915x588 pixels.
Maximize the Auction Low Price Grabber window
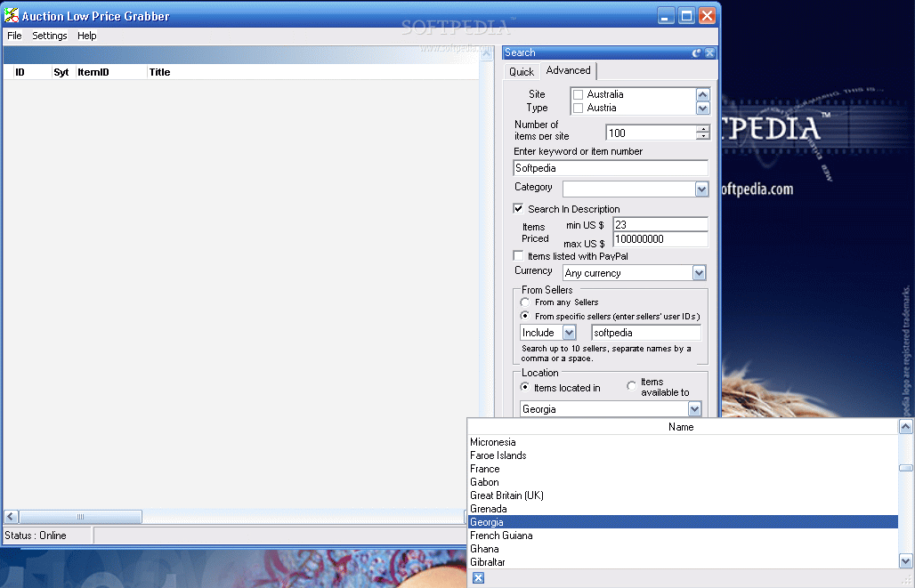point(686,16)
